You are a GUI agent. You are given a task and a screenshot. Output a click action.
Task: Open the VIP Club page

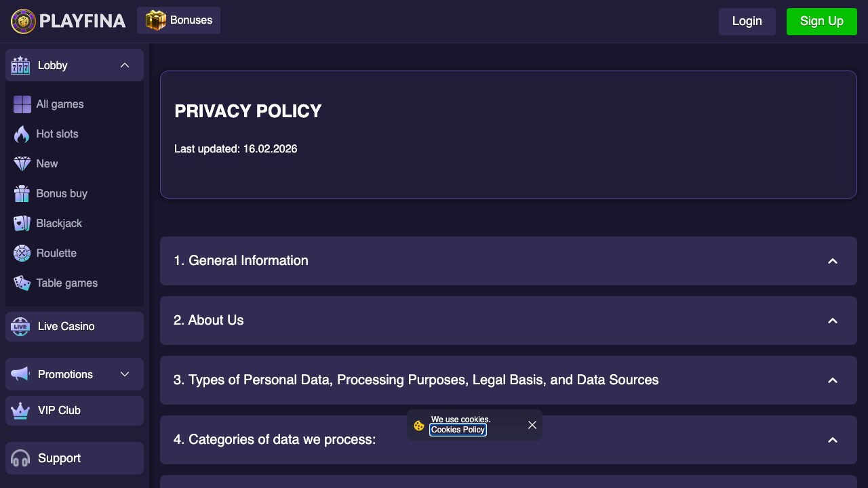[x=75, y=411]
